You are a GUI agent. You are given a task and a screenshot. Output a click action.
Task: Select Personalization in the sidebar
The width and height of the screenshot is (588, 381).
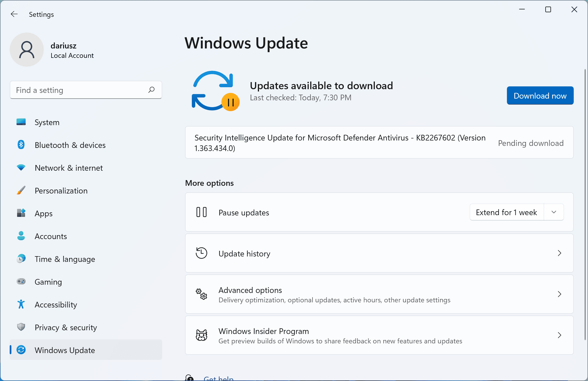coord(86,191)
